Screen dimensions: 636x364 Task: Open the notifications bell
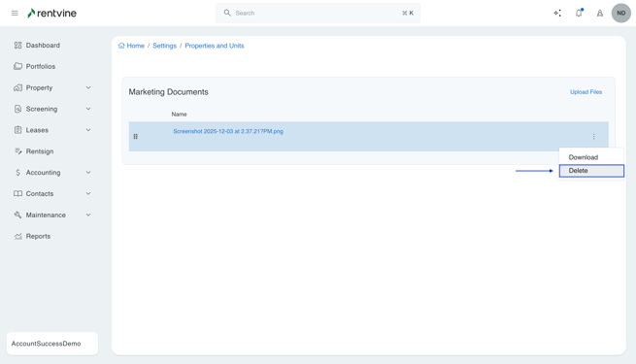click(x=579, y=13)
